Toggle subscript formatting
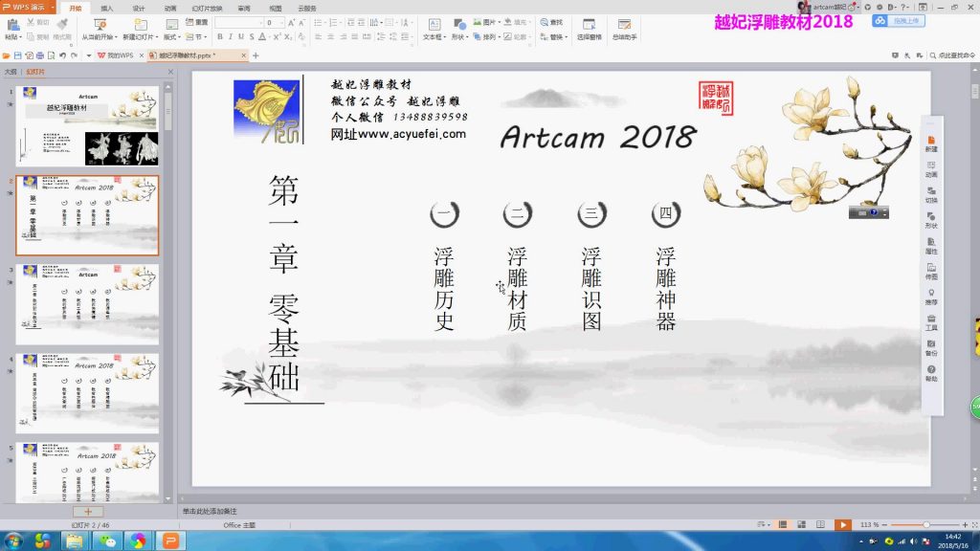The width and height of the screenshot is (980, 551). 288,37
